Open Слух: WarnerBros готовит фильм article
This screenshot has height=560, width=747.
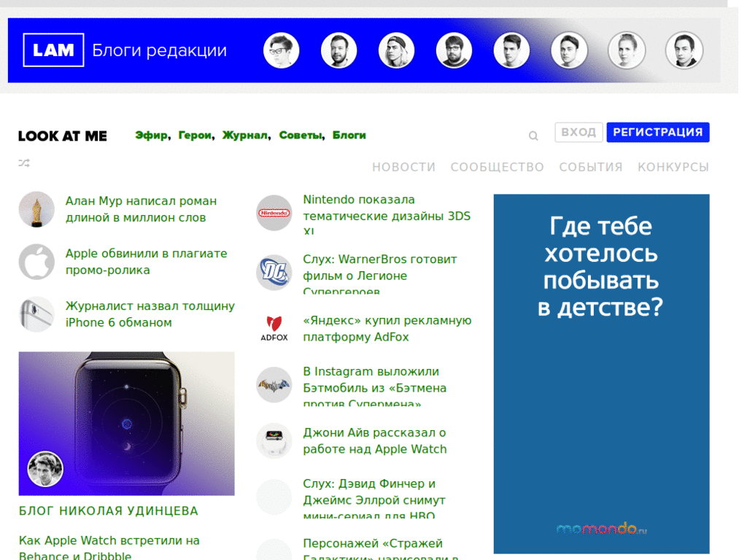tap(379, 275)
